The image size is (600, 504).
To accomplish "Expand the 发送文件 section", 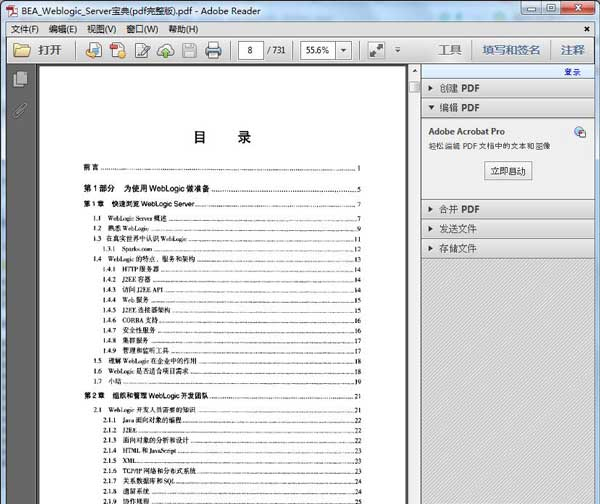I will click(508, 229).
